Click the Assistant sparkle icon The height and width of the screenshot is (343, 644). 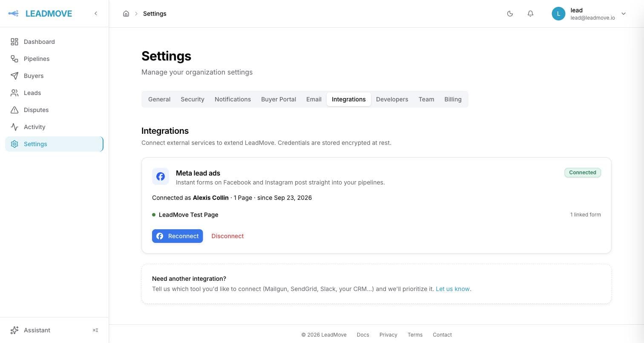pos(14,330)
